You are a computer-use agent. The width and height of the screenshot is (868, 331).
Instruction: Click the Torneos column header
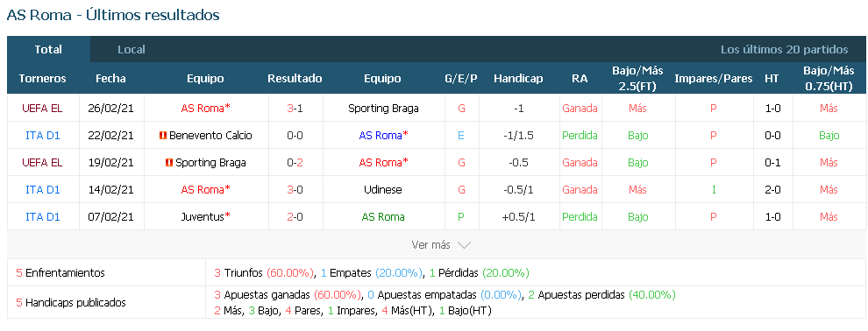click(x=42, y=79)
